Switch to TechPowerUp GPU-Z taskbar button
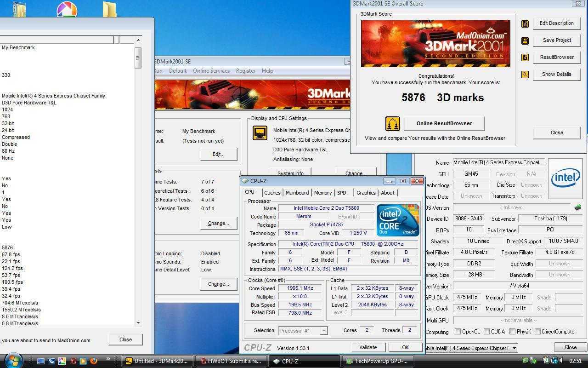 [377, 361]
